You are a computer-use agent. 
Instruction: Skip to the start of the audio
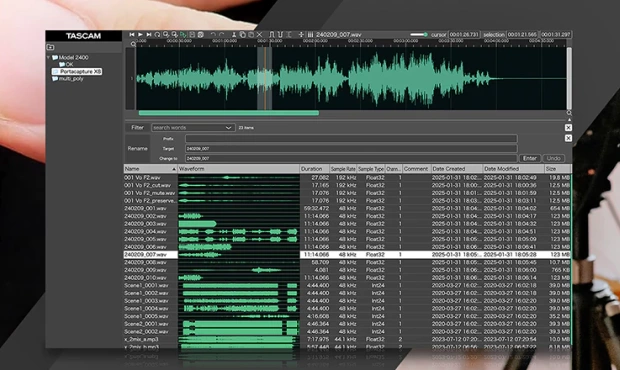(132, 35)
